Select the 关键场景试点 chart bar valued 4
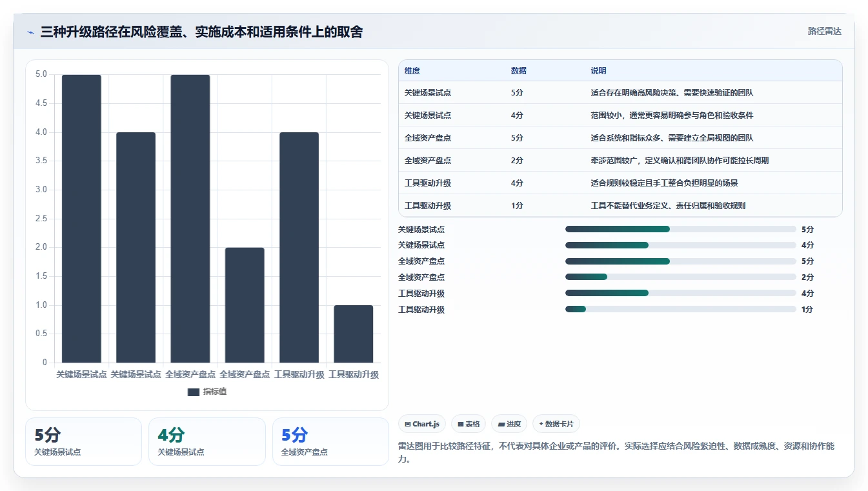Image resolution: width=868 pixels, height=491 pixels. [136, 247]
